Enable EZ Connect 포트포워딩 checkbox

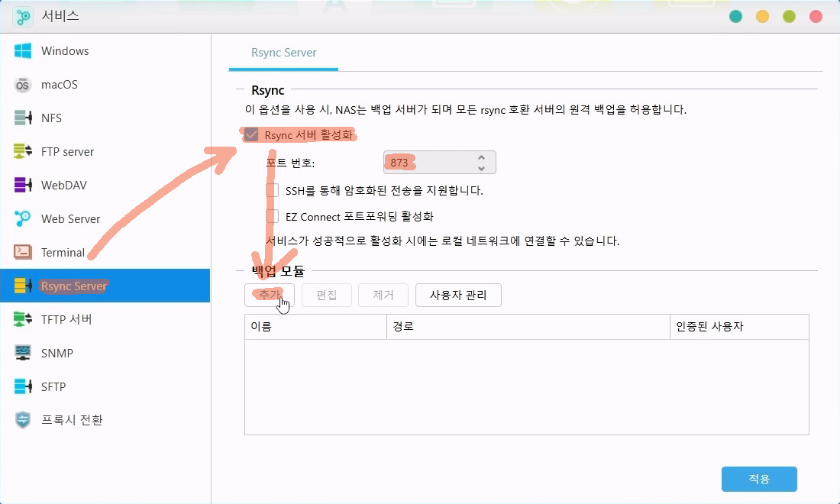272,216
